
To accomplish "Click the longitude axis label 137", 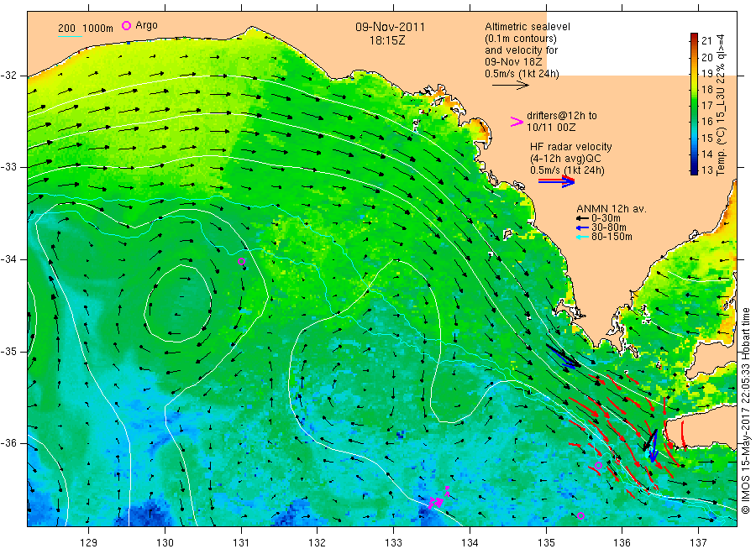I will (x=698, y=543).
